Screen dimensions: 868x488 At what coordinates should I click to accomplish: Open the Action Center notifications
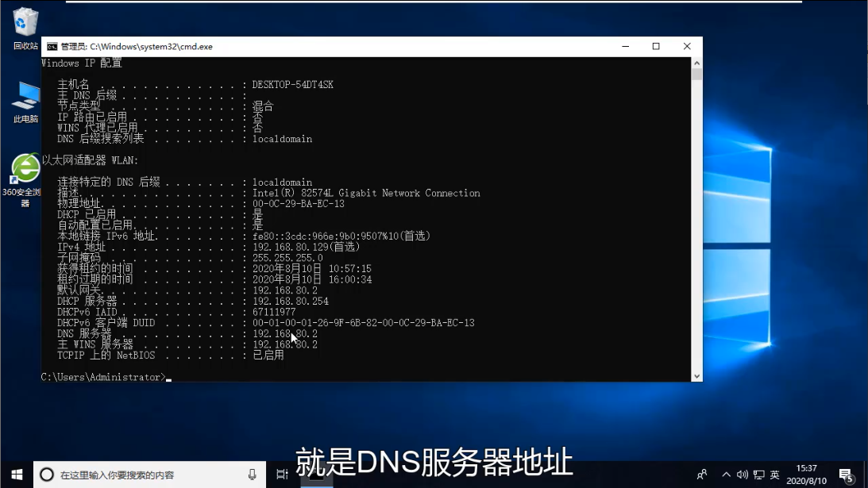pos(845,475)
